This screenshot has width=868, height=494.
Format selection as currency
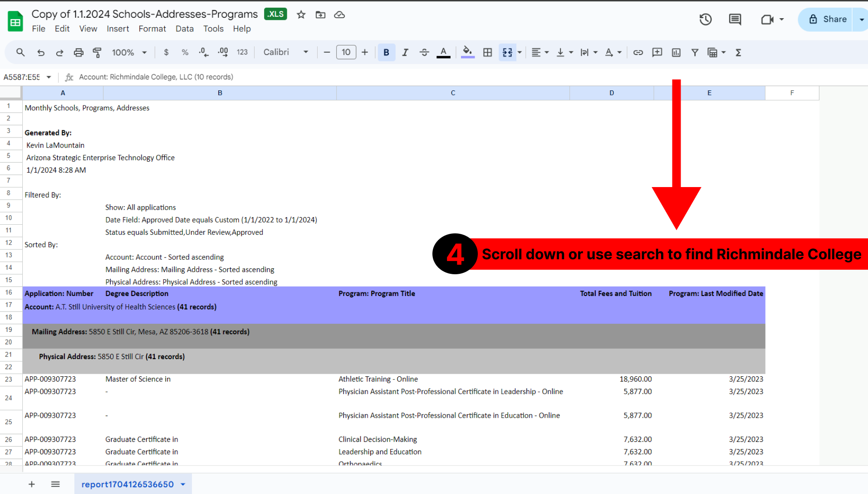coord(166,52)
